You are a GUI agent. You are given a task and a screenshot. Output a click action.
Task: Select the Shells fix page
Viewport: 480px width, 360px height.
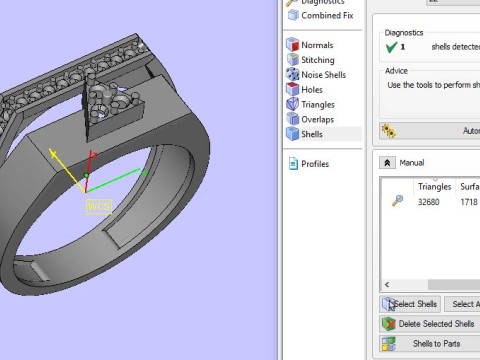click(x=312, y=134)
